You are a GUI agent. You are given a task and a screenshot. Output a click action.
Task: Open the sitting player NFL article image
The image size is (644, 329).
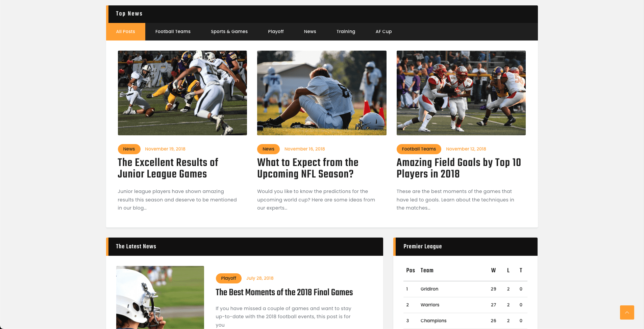[x=322, y=93]
